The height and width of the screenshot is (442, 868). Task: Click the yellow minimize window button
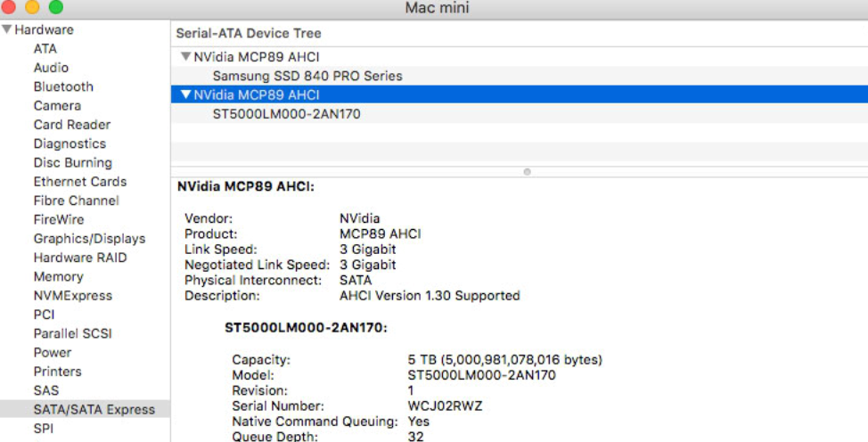[32, 6]
